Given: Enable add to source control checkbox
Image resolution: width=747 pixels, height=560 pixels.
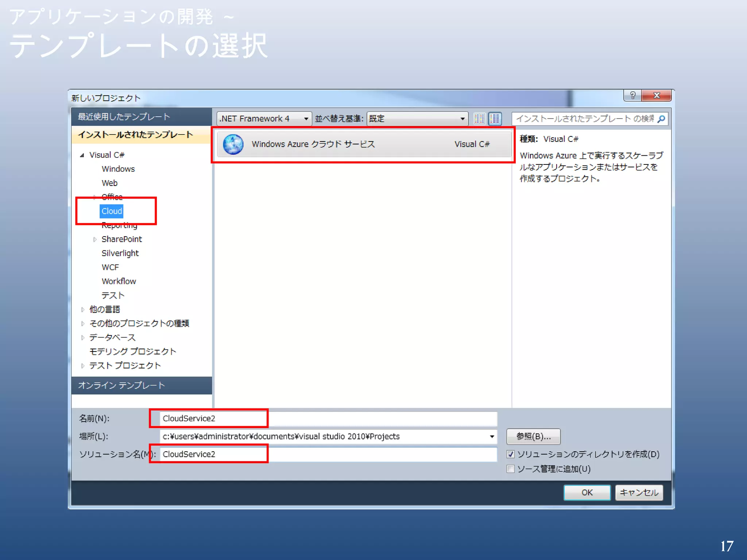Looking at the screenshot, I should click(x=511, y=469).
